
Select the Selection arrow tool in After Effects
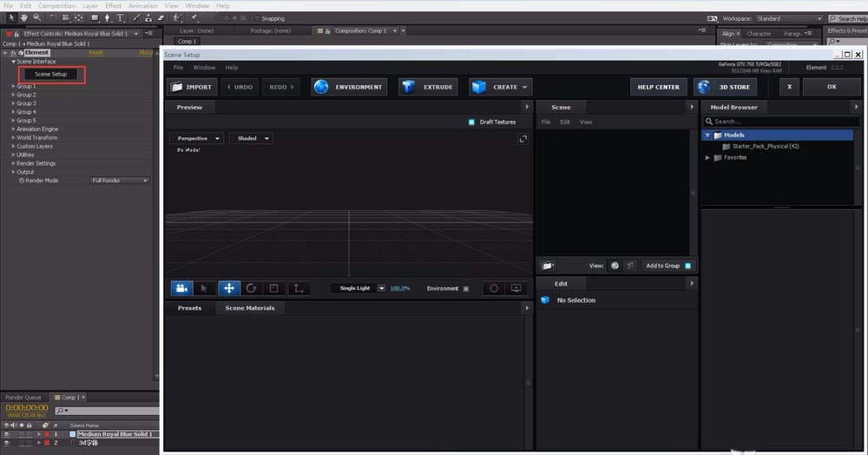[11, 17]
